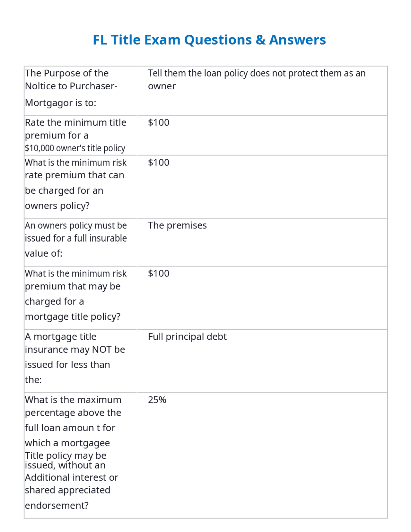
Task: Select the full insurable value question cell
Action: click(x=81, y=242)
